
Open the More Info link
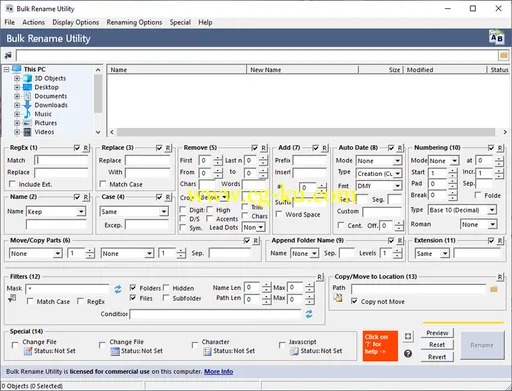[218, 372]
